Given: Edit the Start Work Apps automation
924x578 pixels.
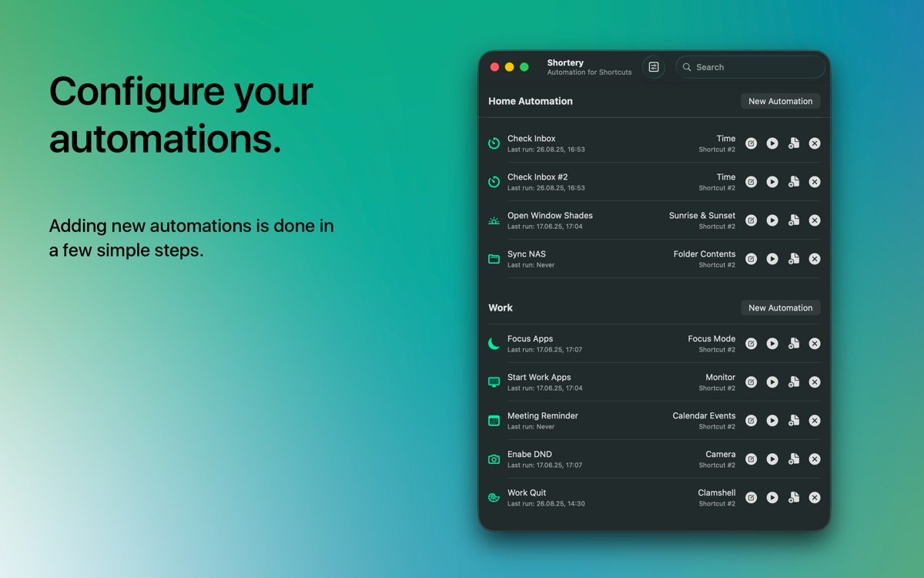Looking at the screenshot, I should (751, 382).
